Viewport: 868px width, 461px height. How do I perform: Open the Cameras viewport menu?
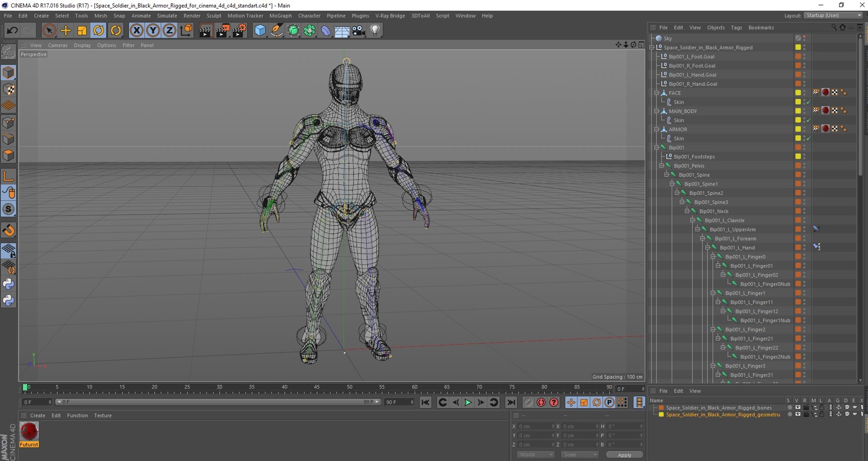(57, 45)
